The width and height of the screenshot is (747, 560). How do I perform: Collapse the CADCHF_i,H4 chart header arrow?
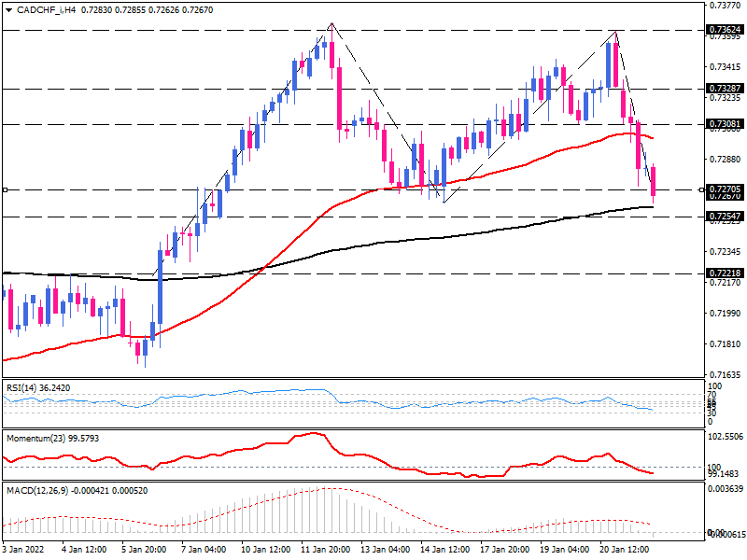(x=8, y=9)
